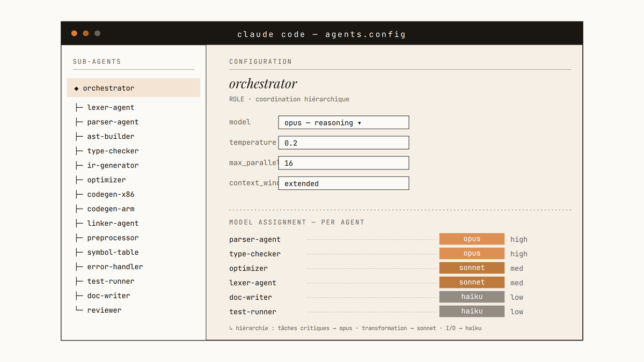
Task: Click the low priority label for doc-writer
Action: pos(517,297)
